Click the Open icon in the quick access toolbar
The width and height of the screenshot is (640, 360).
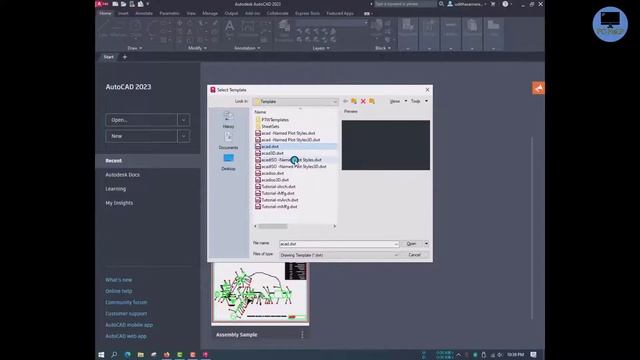click(x=123, y=4)
